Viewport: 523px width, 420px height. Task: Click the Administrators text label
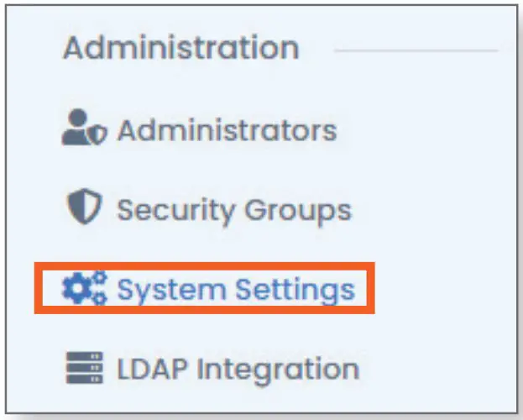pos(227,130)
